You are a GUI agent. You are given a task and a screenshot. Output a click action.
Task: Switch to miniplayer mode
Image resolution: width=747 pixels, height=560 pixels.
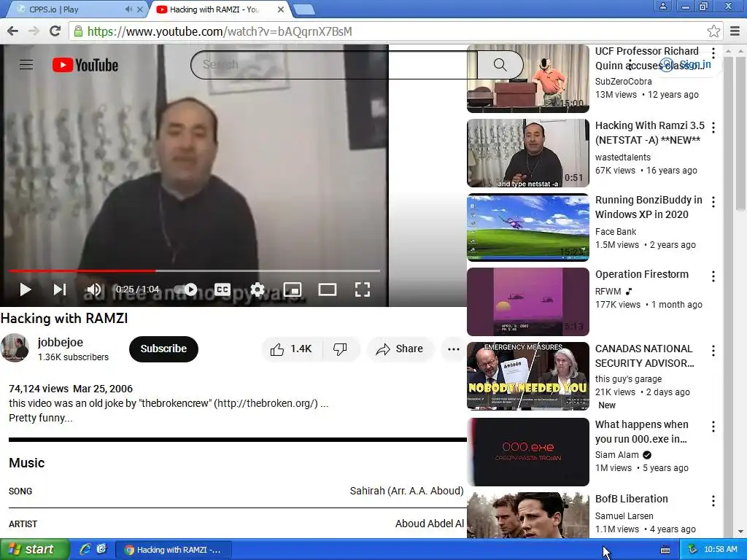click(292, 289)
